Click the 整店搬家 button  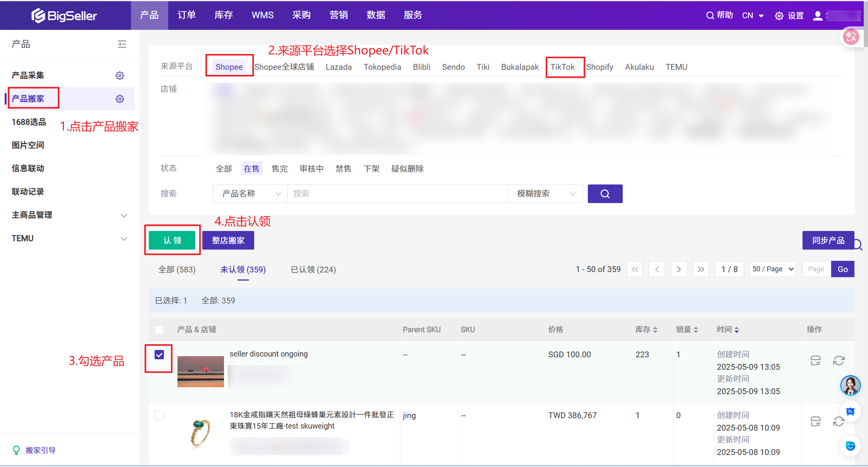(228, 240)
